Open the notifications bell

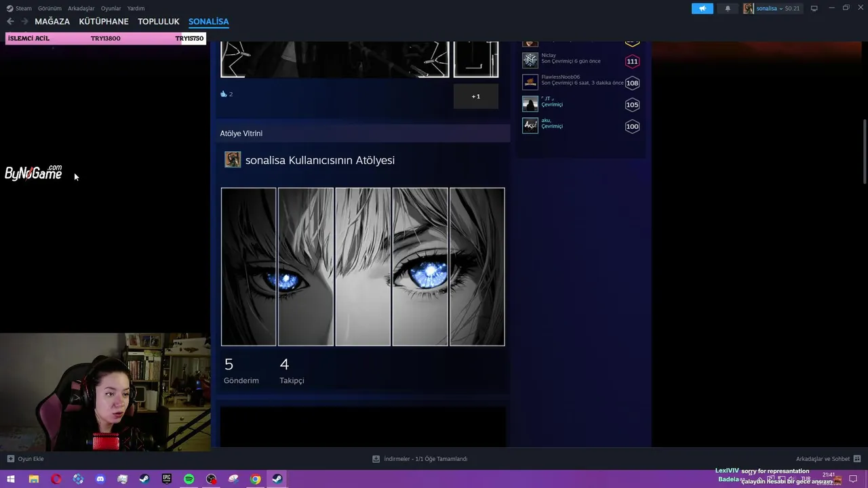(728, 8)
